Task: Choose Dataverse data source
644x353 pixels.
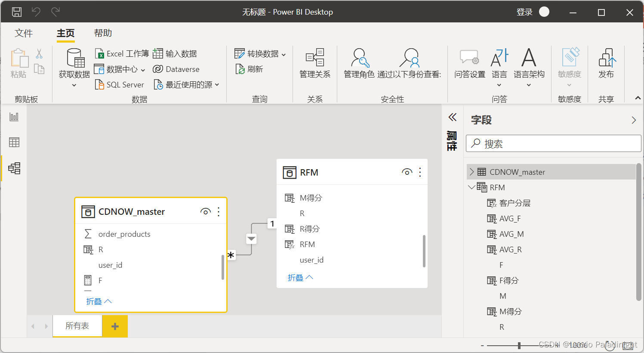Action: tap(176, 69)
